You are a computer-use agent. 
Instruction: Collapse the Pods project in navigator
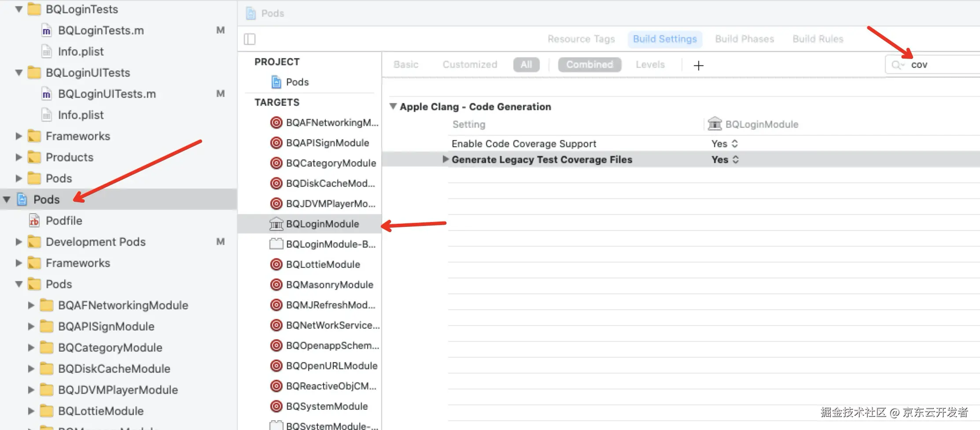click(7, 200)
